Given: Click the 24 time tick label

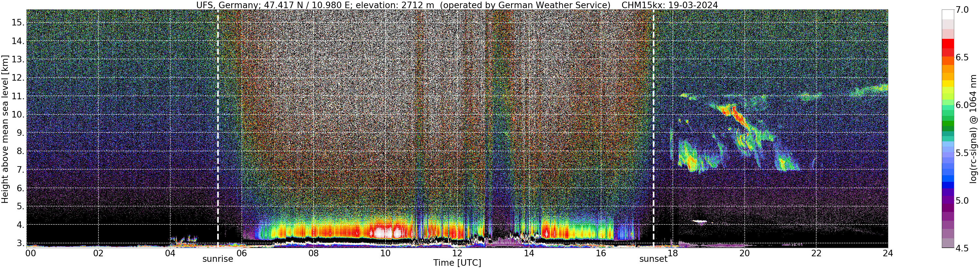Looking at the screenshot, I should (888, 253).
